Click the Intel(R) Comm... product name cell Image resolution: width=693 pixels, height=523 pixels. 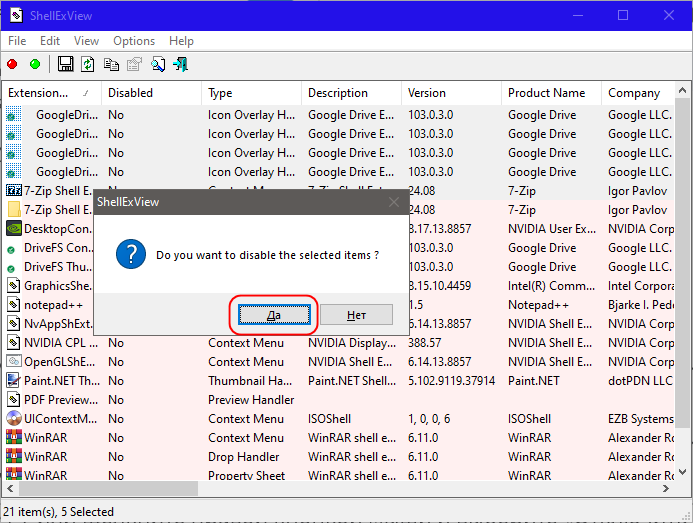tap(551, 286)
